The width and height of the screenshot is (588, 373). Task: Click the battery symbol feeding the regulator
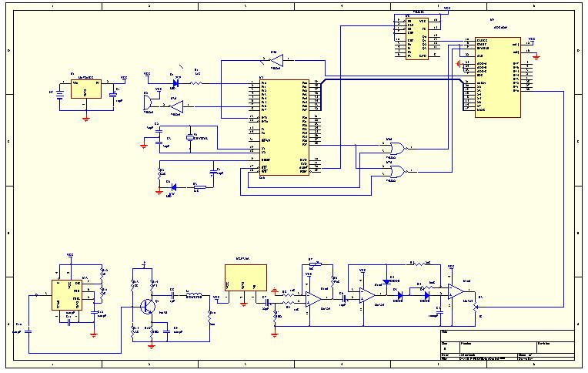point(59,94)
